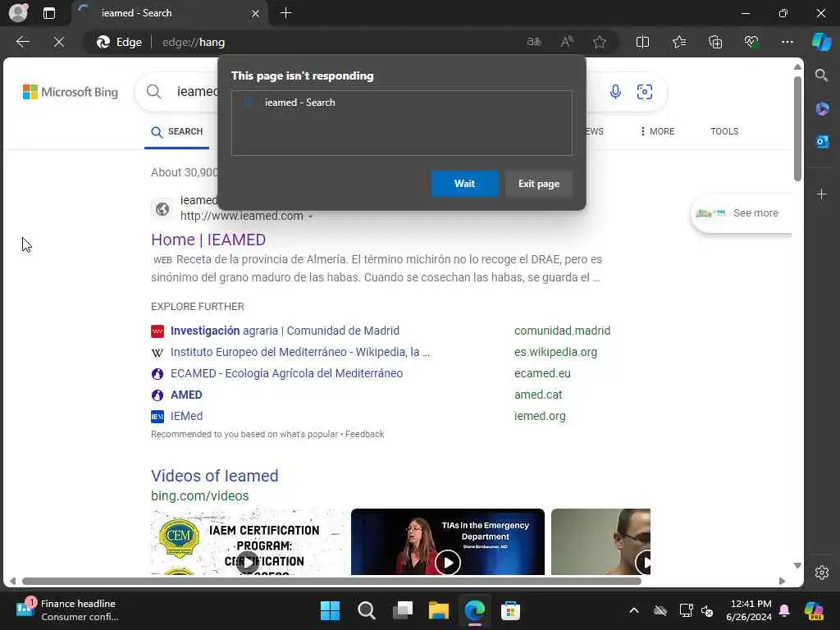This screenshot has height=630, width=840.
Task: Open Settings and more ellipsis menu
Action: point(787,42)
